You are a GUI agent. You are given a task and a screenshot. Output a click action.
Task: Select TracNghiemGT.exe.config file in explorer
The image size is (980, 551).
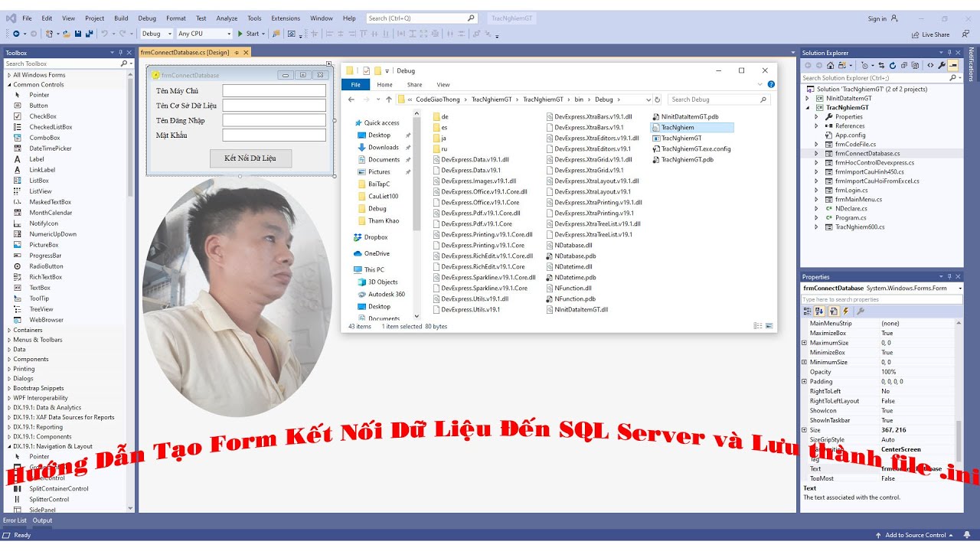pyautogui.click(x=691, y=149)
